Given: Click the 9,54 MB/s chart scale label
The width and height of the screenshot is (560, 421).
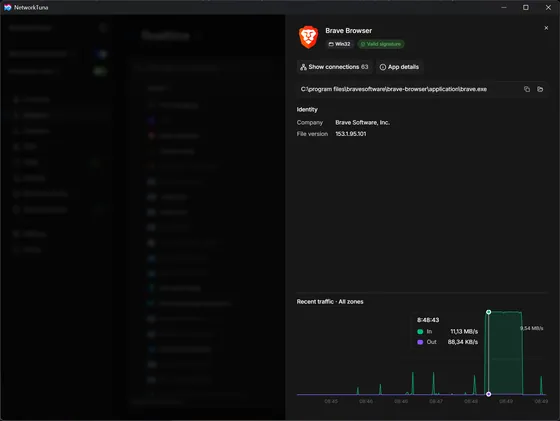Looking at the screenshot, I should (x=531, y=329).
